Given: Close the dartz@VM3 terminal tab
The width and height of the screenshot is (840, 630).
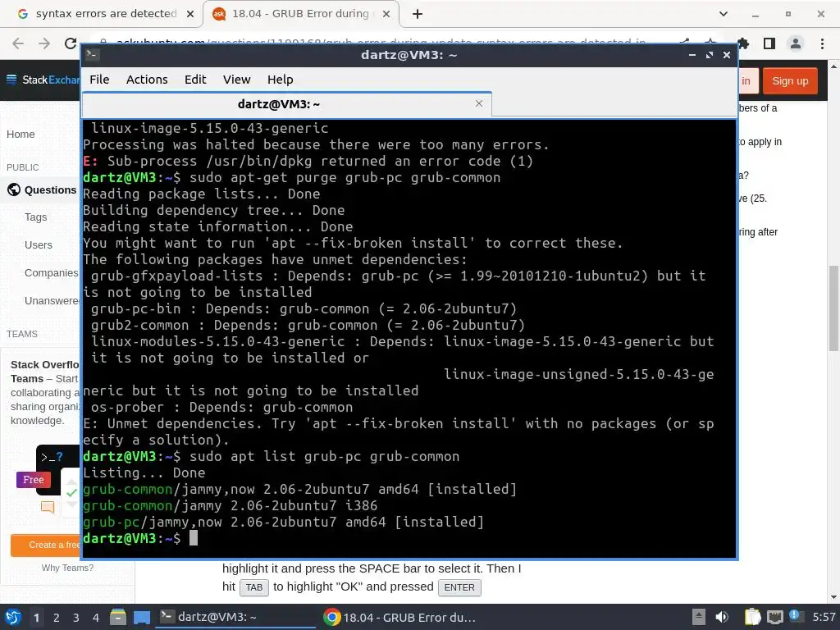Looking at the screenshot, I should click(479, 103).
